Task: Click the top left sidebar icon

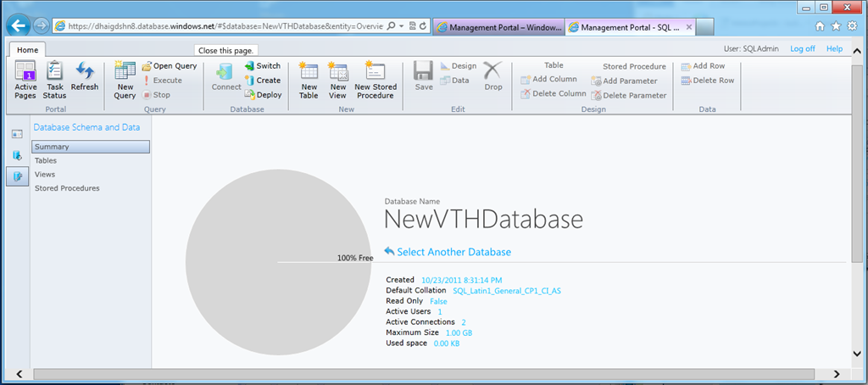Action: point(17,134)
